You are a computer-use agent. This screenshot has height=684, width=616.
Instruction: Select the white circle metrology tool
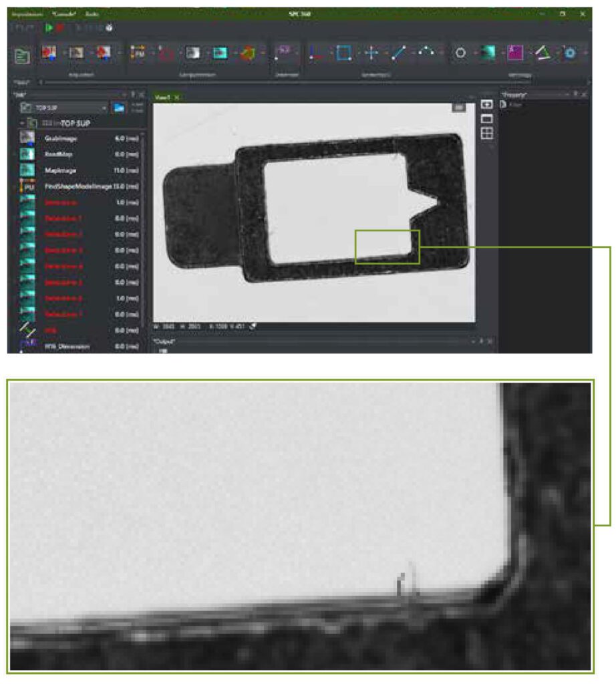coord(460,54)
